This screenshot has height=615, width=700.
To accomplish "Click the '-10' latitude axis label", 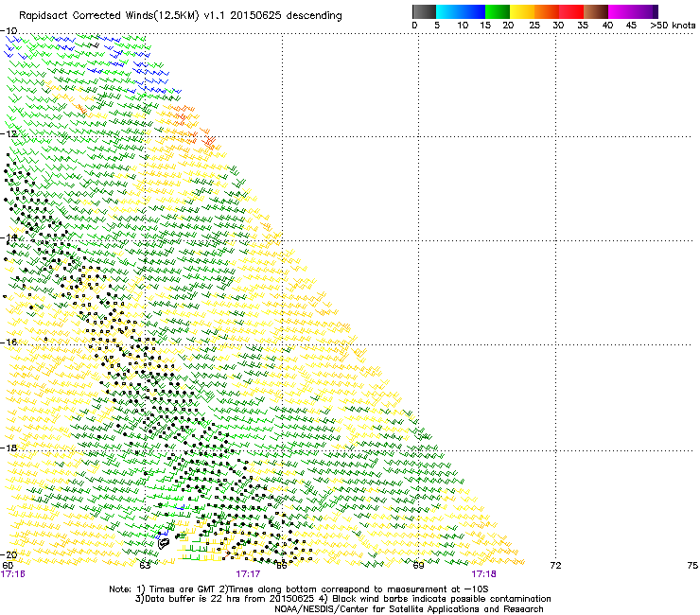I will (9, 31).
